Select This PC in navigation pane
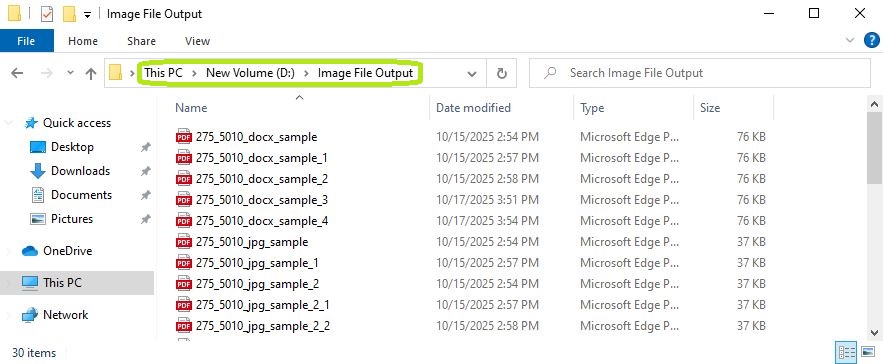Screen dimensions: 883x364 [x=62, y=283]
